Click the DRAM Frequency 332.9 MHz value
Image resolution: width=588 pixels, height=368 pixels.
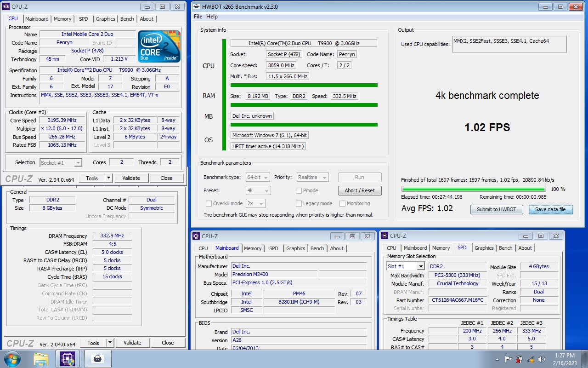tap(112, 236)
